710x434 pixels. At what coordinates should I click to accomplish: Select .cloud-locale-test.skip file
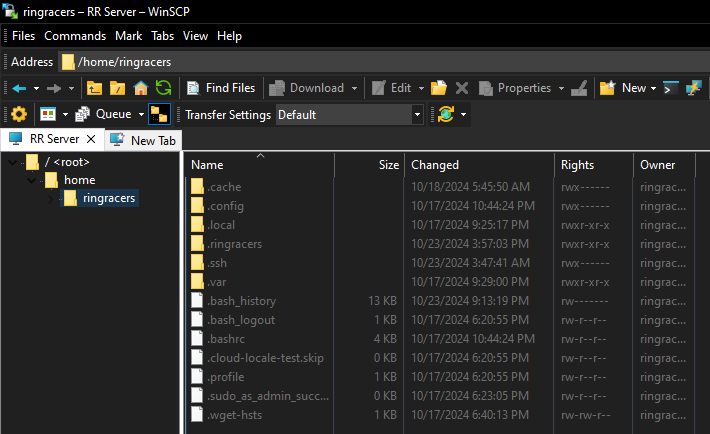pyautogui.click(x=265, y=358)
